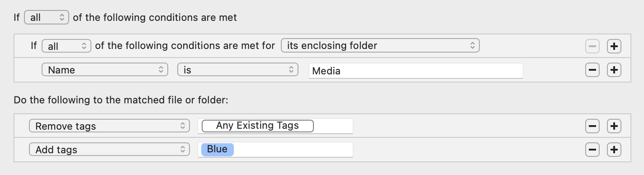Open the nested 'all' dropdown before 'met for'

(x=66, y=46)
